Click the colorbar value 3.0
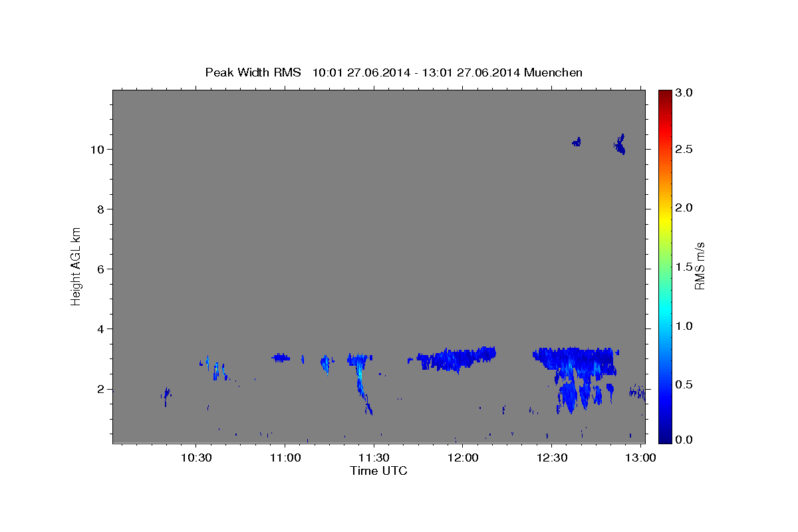The width and height of the screenshot is (798, 532). tap(684, 93)
